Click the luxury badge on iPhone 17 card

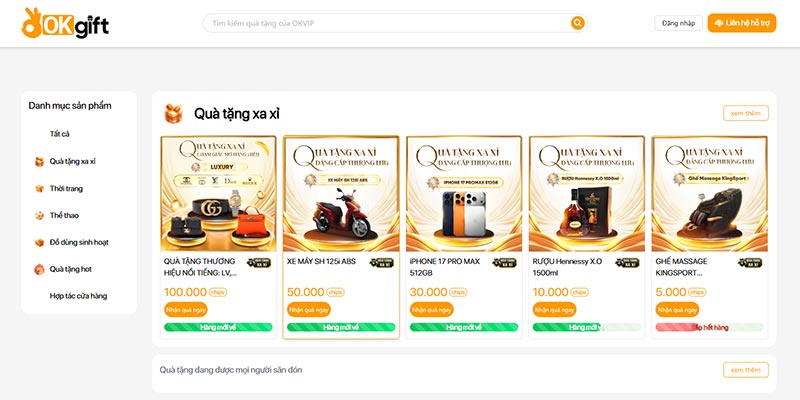click(504, 263)
